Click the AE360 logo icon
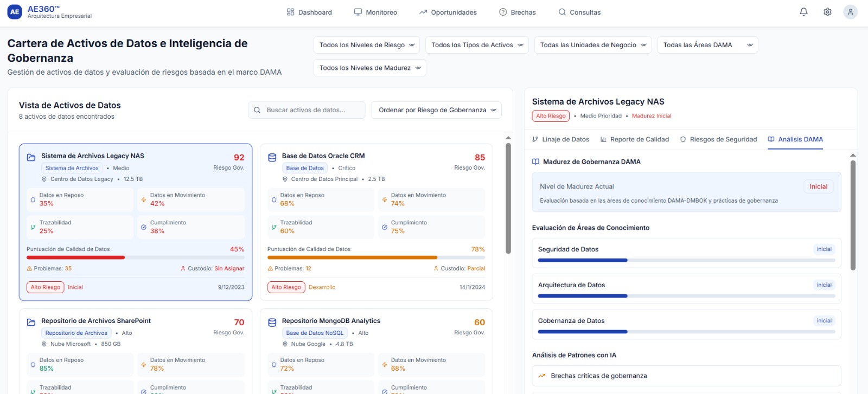Viewport: 868px width, 394px height. coord(15,12)
